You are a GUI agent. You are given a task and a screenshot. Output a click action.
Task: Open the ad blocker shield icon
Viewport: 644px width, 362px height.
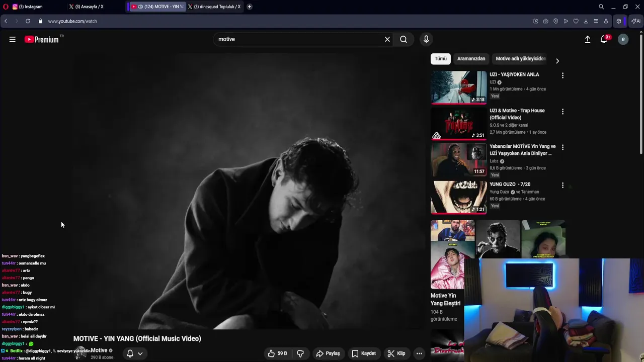tap(556, 21)
